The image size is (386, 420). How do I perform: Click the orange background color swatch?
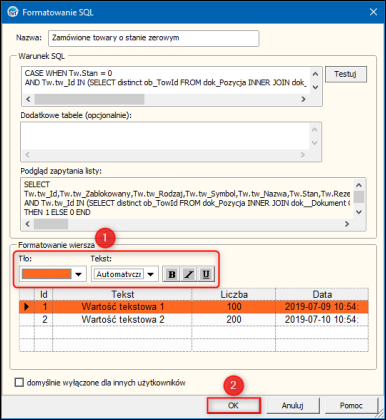tap(46, 274)
